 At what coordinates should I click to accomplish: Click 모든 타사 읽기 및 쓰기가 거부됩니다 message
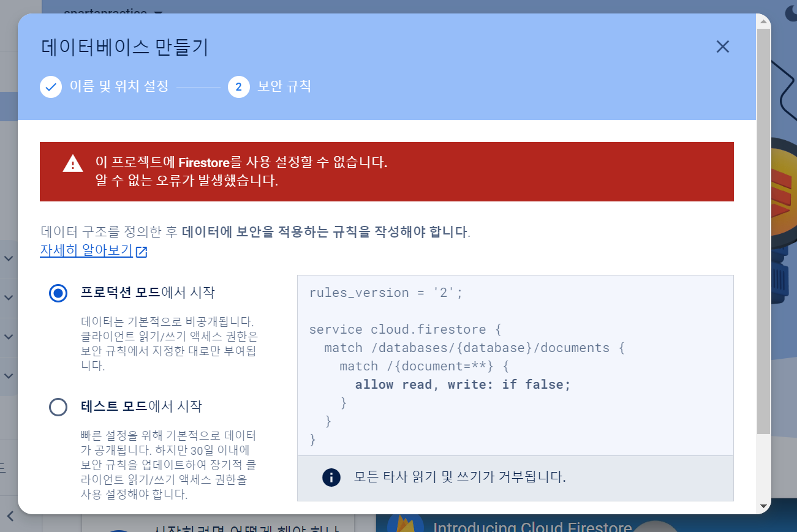pyautogui.click(x=460, y=477)
